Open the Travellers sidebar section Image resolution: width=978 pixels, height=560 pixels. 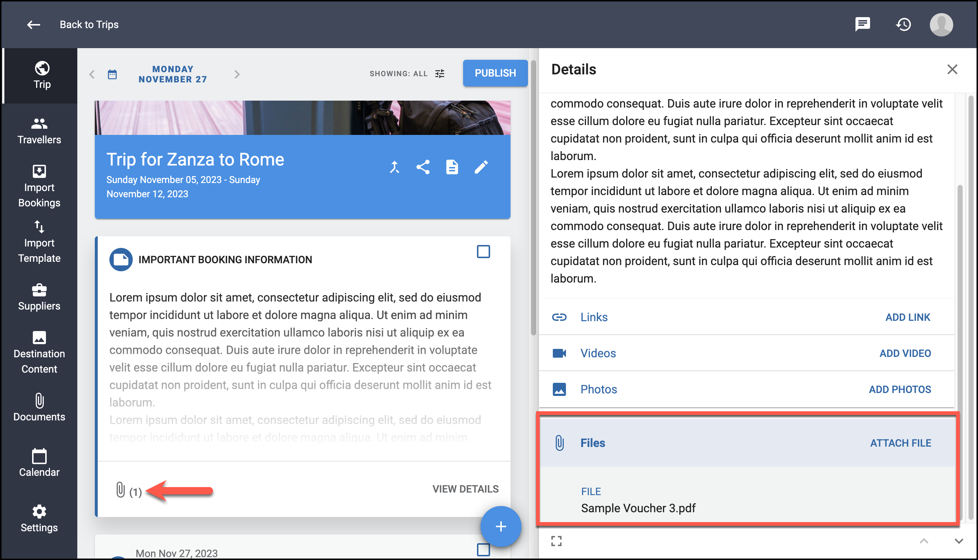coord(39,131)
